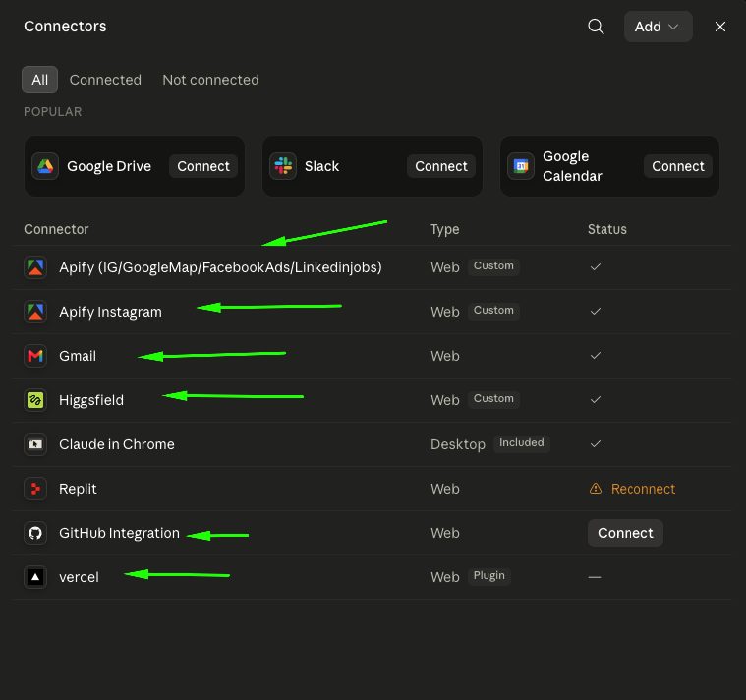Click the Apify (IG/GoogleMap/FacebookAds/Linkedinjobs) row icon
746x700 pixels.
[x=35, y=267]
